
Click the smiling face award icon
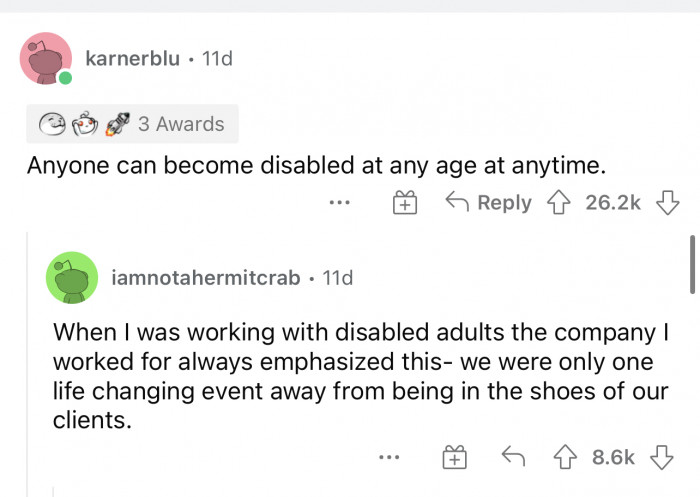[x=53, y=124]
